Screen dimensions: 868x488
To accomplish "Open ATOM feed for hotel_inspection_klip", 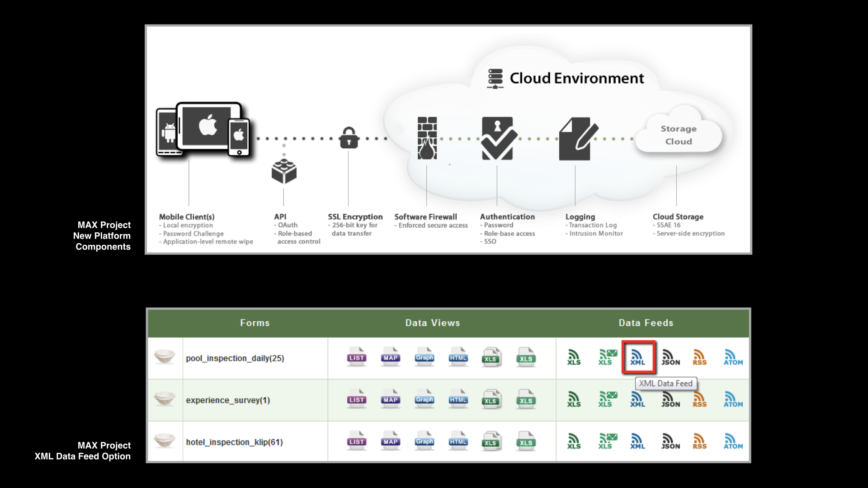I will coord(733,441).
